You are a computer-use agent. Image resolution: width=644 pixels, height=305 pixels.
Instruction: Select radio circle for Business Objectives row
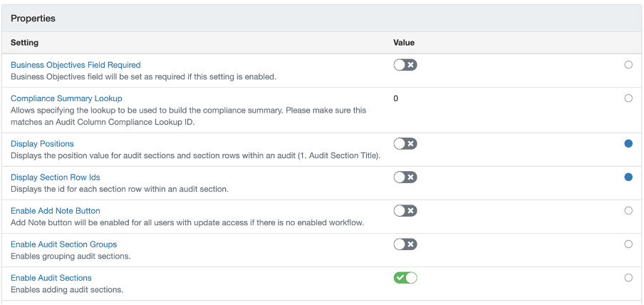click(628, 65)
